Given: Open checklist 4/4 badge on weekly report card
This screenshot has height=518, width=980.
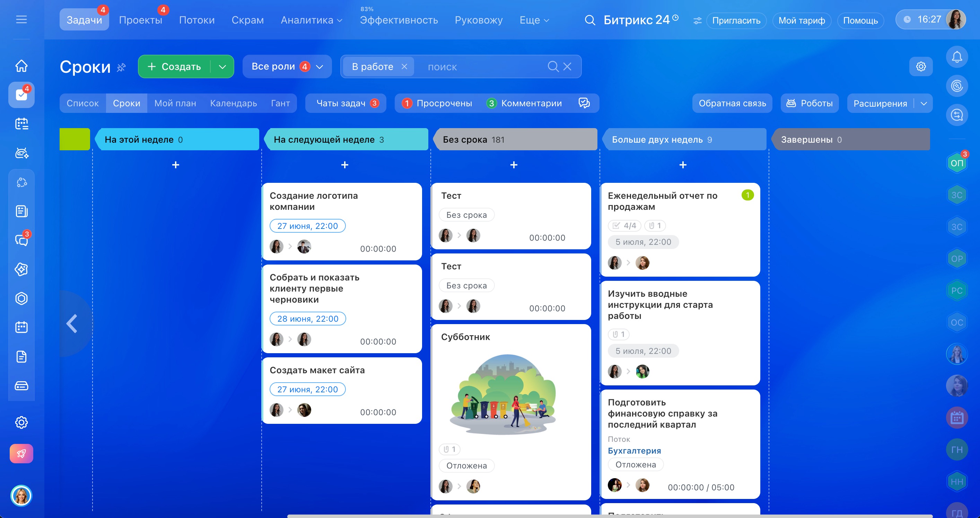Looking at the screenshot, I should tap(624, 225).
